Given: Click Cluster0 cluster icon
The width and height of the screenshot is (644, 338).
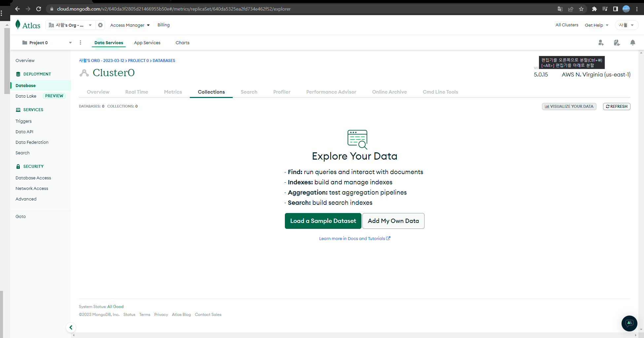Looking at the screenshot, I should coord(84,73).
